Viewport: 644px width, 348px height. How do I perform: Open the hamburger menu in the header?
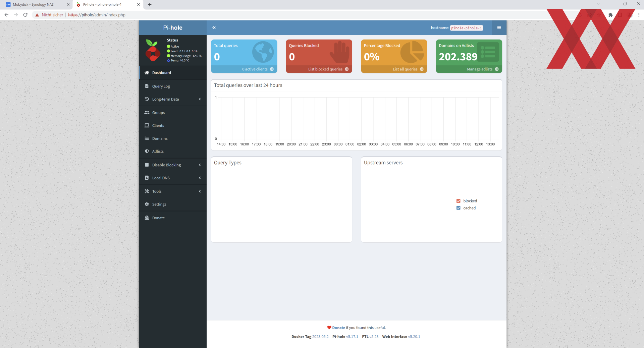pos(499,27)
